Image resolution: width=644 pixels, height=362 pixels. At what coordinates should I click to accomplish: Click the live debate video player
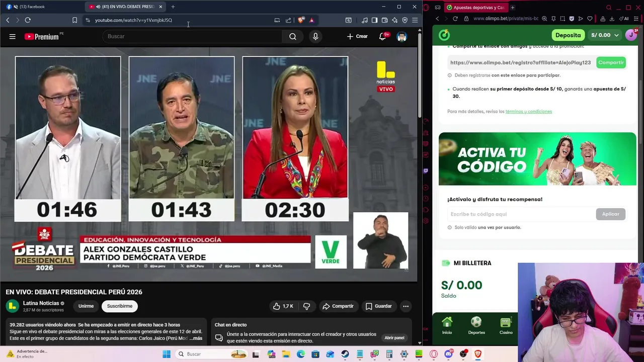(209, 164)
